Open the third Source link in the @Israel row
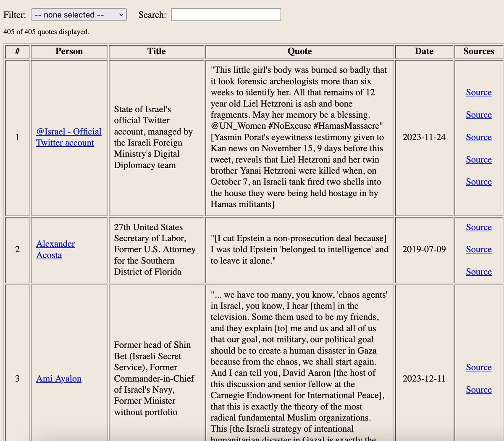504x441 pixels. (x=479, y=137)
